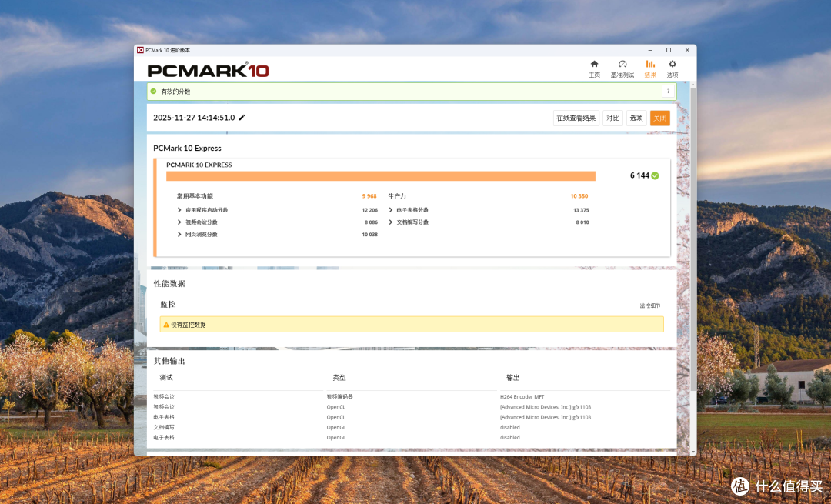Image resolution: width=831 pixels, height=504 pixels.
Task: Click the 输出 column header
Action: click(513, 377)
